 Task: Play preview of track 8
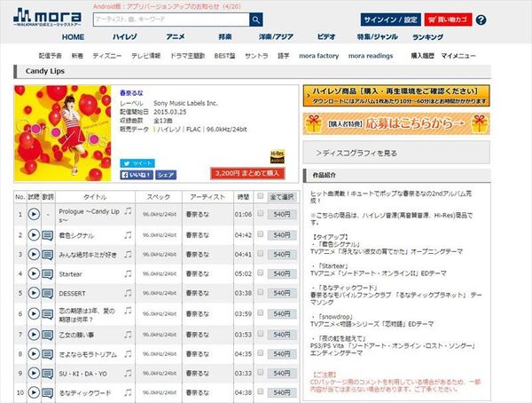point(34,353)
